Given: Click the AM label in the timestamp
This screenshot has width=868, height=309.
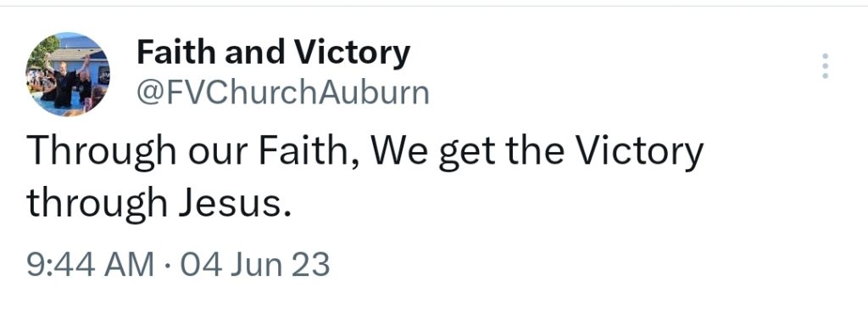Looking at the screenshot, I should click(133, 265).
